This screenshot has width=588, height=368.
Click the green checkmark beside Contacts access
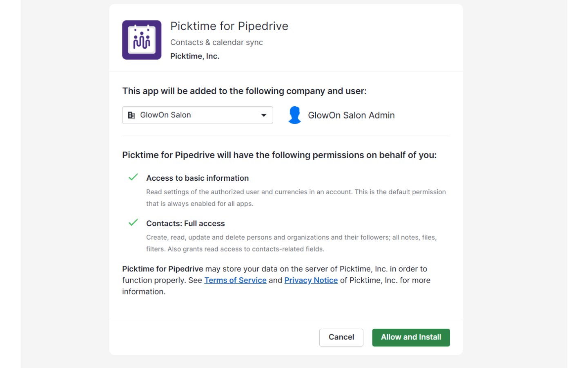[x=133, y=222]
